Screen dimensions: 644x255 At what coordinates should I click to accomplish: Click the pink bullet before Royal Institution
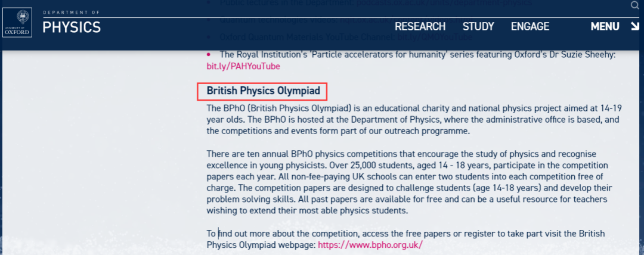[x=209, y=54]
